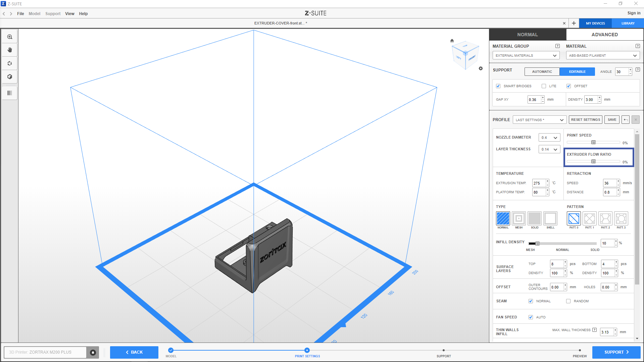Open the Profile Last Settings dropdown

pyautogui.click(x=539, y=120)
